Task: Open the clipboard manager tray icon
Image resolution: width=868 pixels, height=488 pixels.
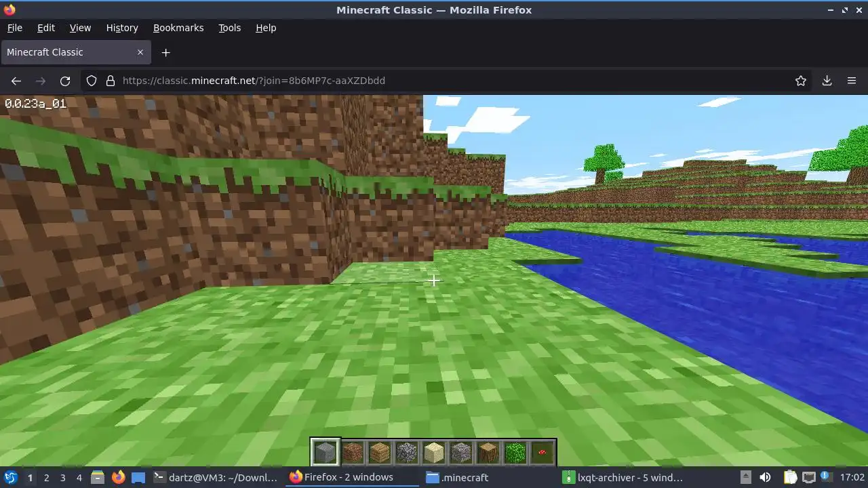Action: (790, 477)
